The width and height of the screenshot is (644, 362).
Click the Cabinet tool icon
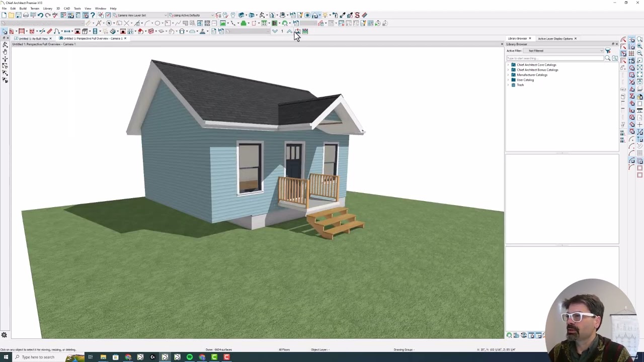[x=85, y=31]
